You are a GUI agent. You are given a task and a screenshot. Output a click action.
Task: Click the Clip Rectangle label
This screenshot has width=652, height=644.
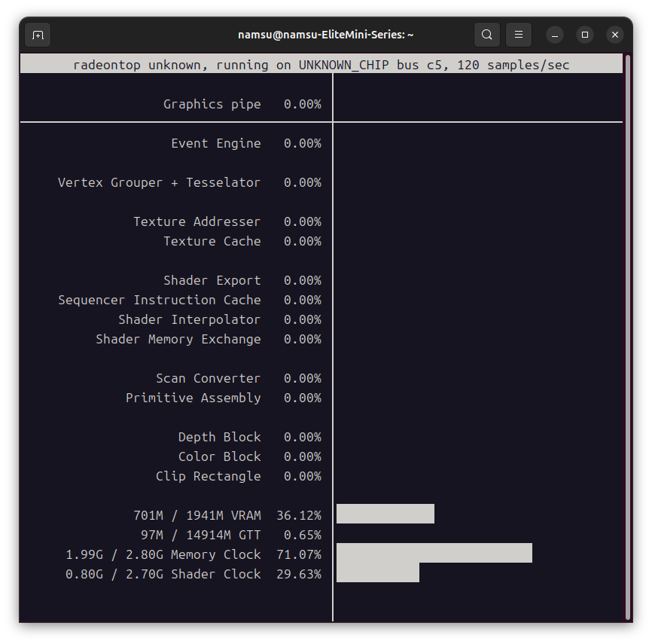pos(209,476)
